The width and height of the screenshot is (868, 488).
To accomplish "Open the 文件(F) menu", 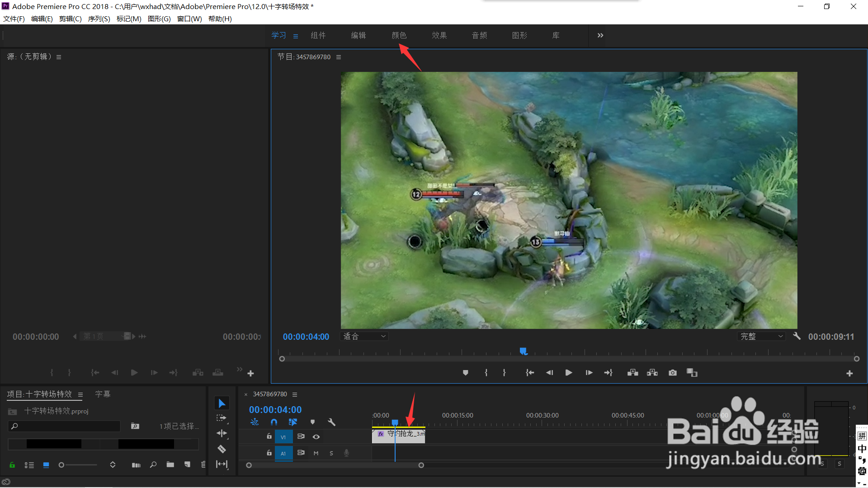I will pyautogui.click(x=14, y=19).
